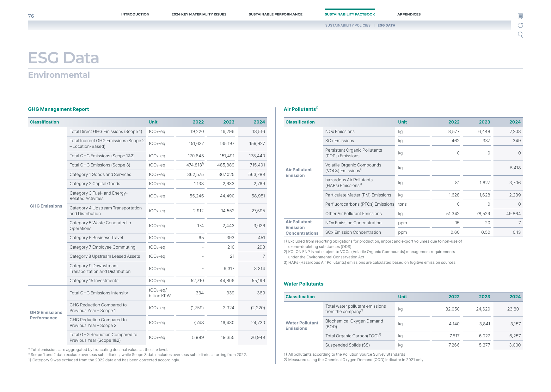
Task: Click the circular back/refresh arrow icon
Action: point(520,25)
